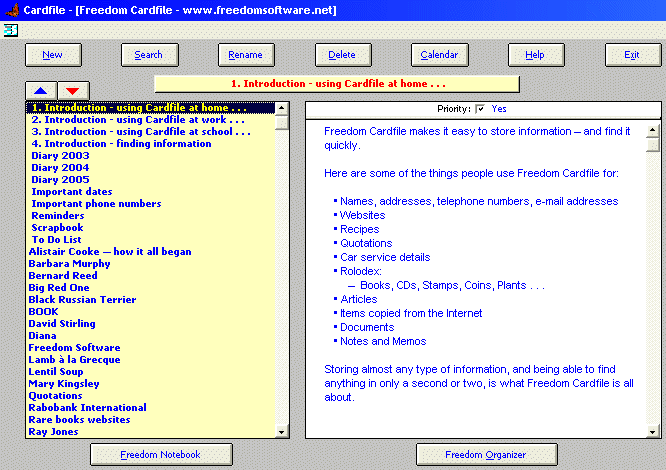
Task: Click the card list scroll up arrow
Action: [x=282, y=108]
